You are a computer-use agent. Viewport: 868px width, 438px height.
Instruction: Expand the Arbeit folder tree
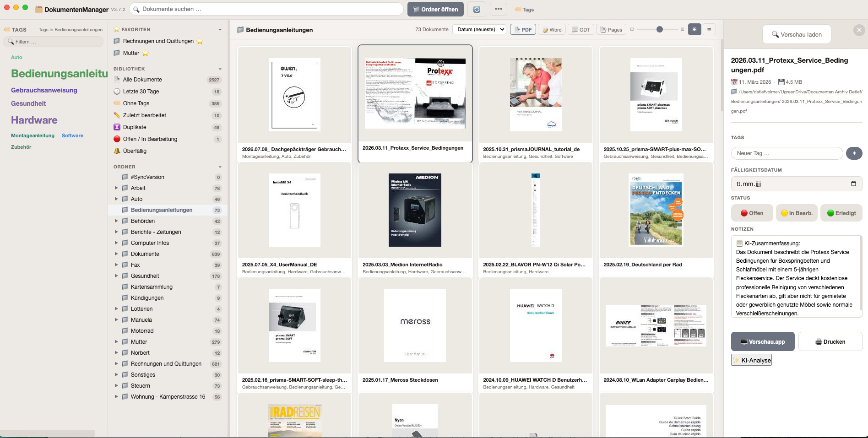(116, 188)
